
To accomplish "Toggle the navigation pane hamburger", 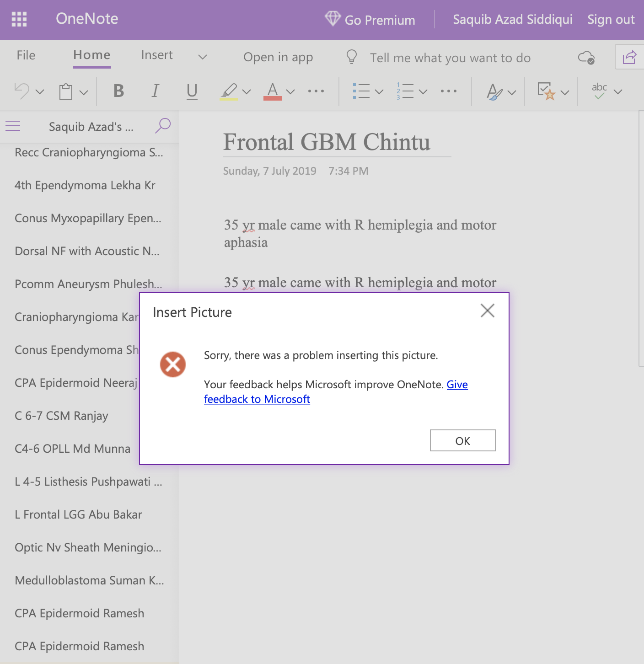I will click(13, 126).
